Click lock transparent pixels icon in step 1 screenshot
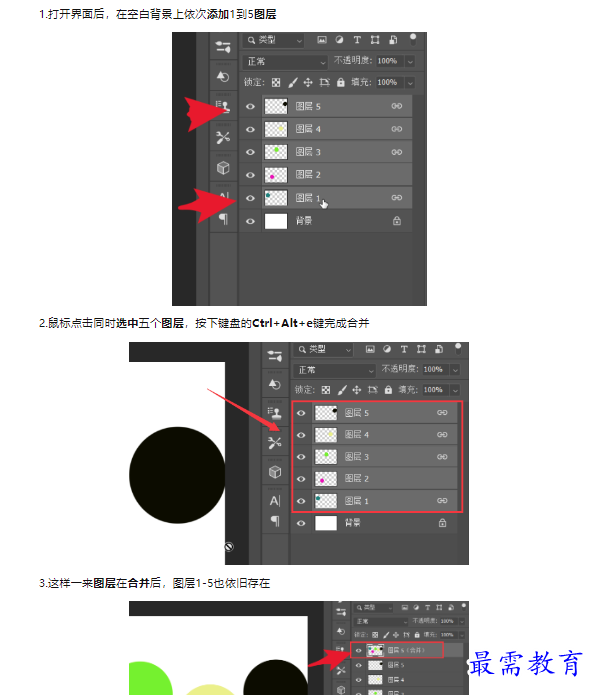Image resolution: width=591 pixels, height=695 pixels. [x=276, y=82]
